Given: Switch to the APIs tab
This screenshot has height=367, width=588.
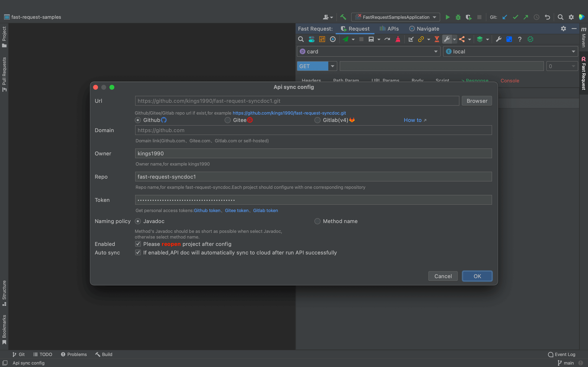Looking at the screenshot, I should pos(389,29).
